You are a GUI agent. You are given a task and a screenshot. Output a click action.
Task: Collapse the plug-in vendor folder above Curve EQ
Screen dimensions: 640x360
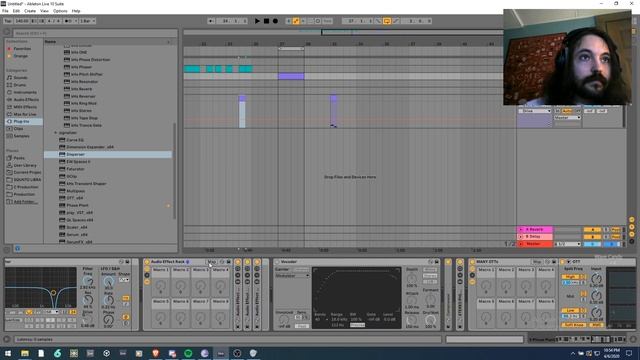click(x=56, y=133)
